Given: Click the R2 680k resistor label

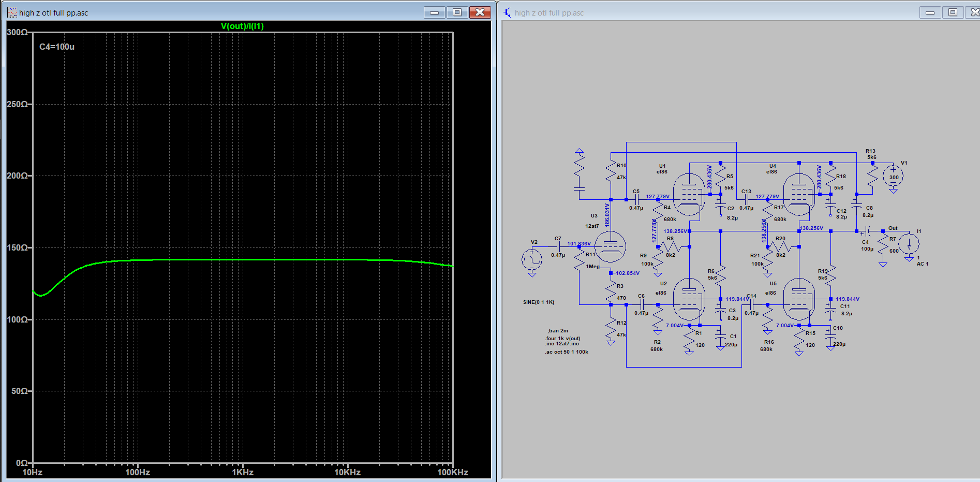Looking at the screenshot, I should pos(657,346).
